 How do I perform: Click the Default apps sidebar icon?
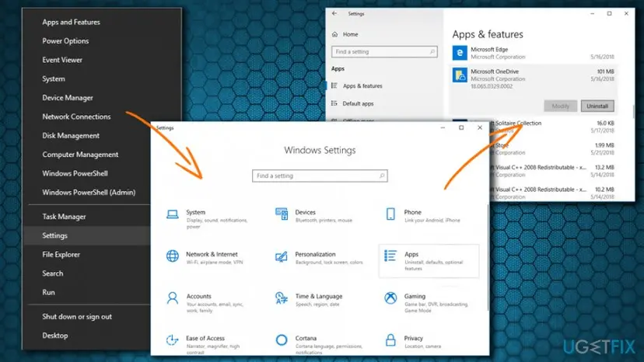pyautogui.click(x=334, y=103)
